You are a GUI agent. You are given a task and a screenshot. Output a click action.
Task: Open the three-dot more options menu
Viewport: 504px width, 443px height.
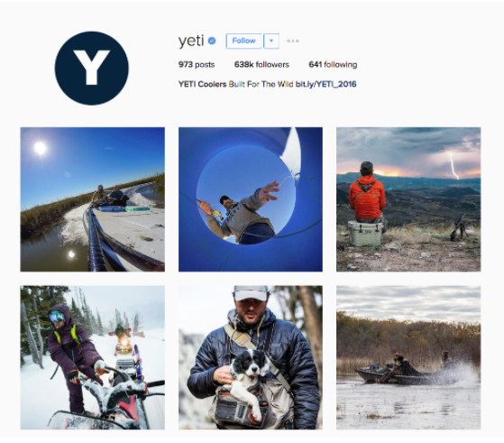[293, 41]
